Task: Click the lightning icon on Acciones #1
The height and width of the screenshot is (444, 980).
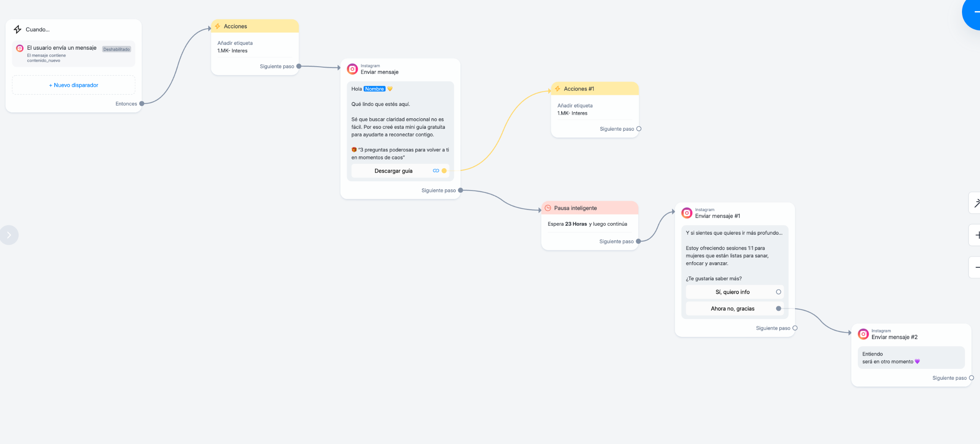Action: click(x=558, y=89)
